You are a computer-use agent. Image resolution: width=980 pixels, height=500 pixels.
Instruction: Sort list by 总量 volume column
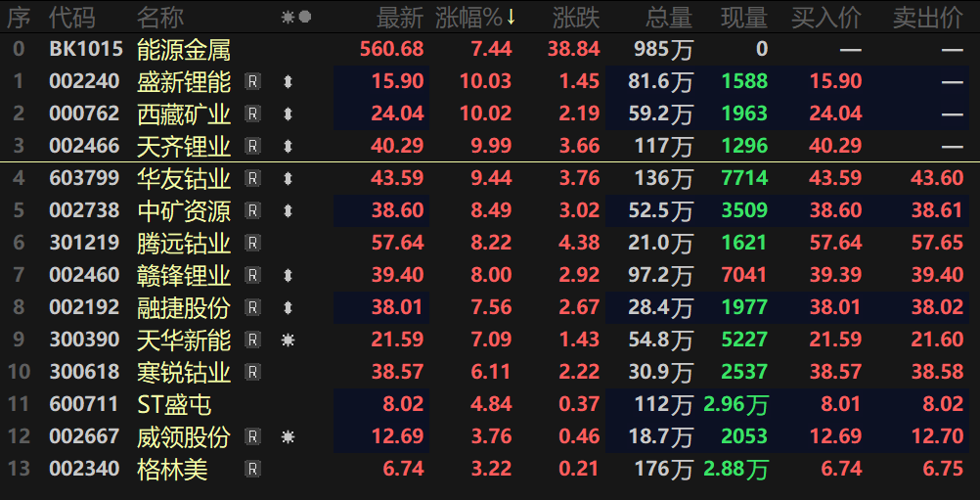[668, 18]
